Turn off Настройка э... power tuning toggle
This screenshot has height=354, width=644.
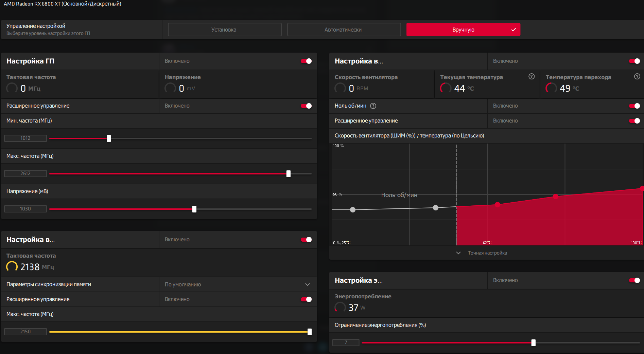click(x=634, y=280)
